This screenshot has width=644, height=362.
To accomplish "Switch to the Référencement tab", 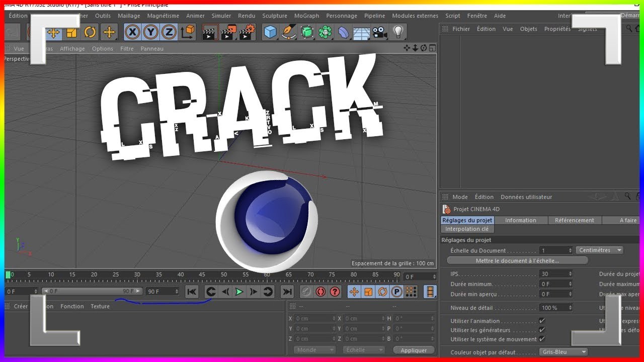I will tap(575, 220).
